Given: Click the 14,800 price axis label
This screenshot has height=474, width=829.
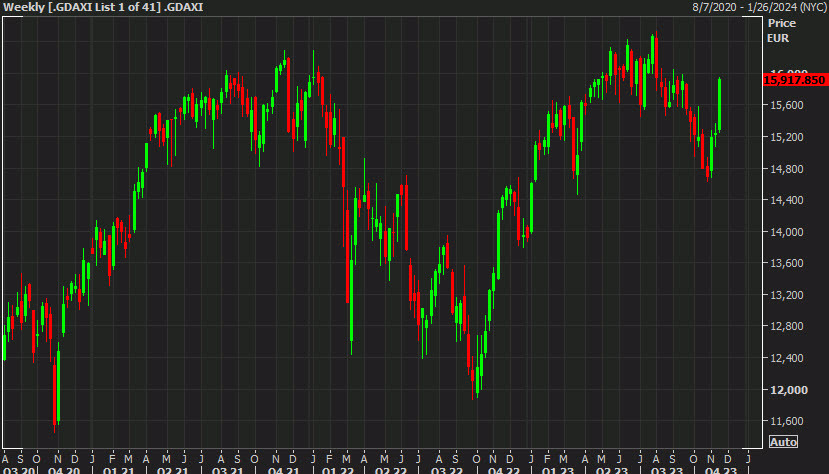Looking at the screenshot, I should [787, 169].
